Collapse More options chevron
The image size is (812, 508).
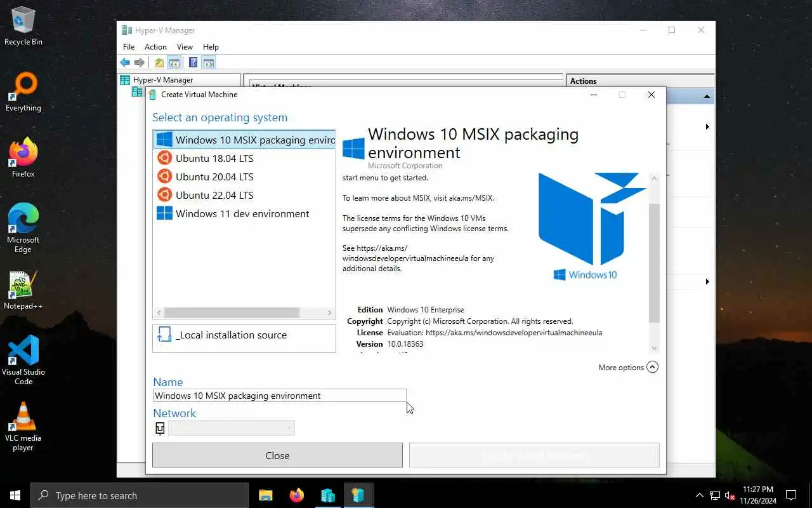(x=652, y=367)
